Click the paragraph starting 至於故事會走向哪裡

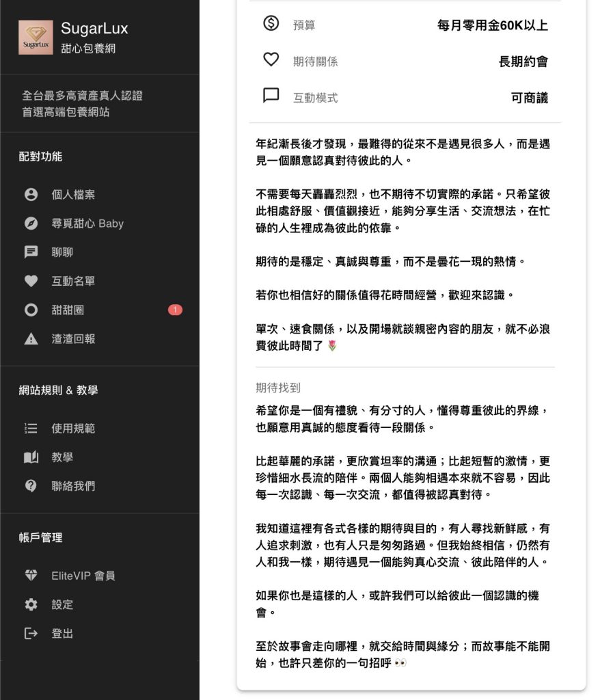coord(403,654)
